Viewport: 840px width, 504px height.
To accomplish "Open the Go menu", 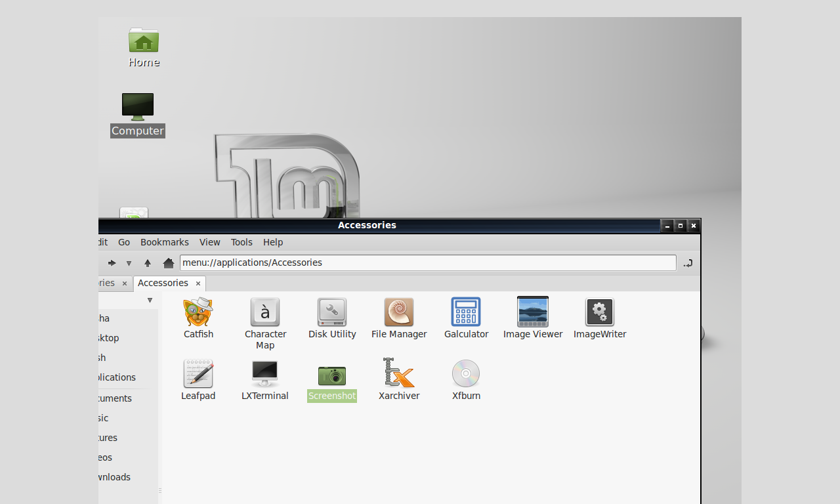I will pyautogui.click(x=124, y=242).
